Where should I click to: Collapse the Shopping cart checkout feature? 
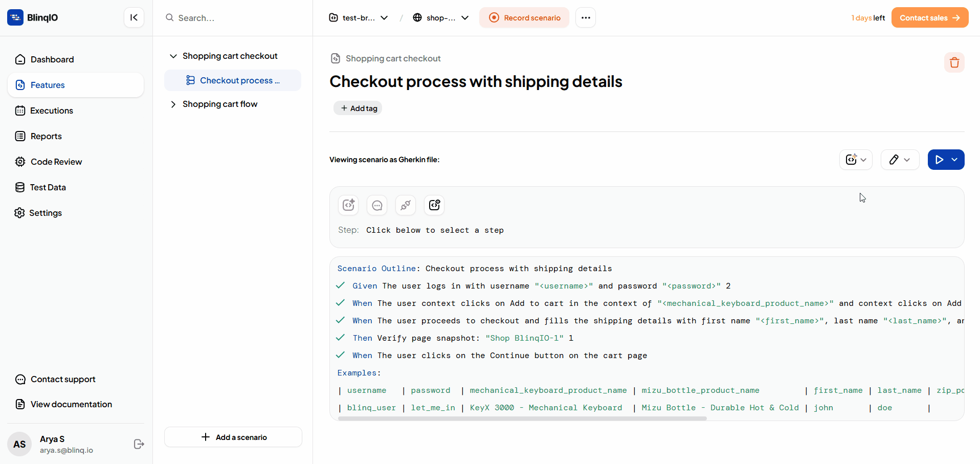pos(173,56)
